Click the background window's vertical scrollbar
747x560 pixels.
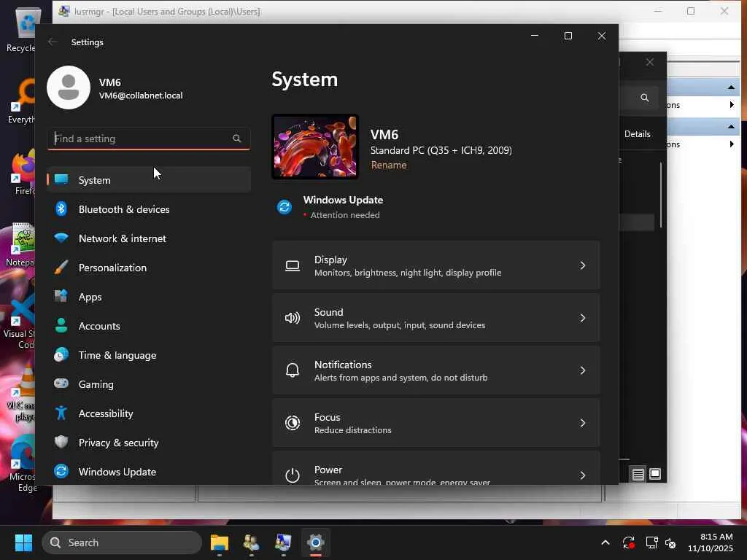click(x=661, y=195)
